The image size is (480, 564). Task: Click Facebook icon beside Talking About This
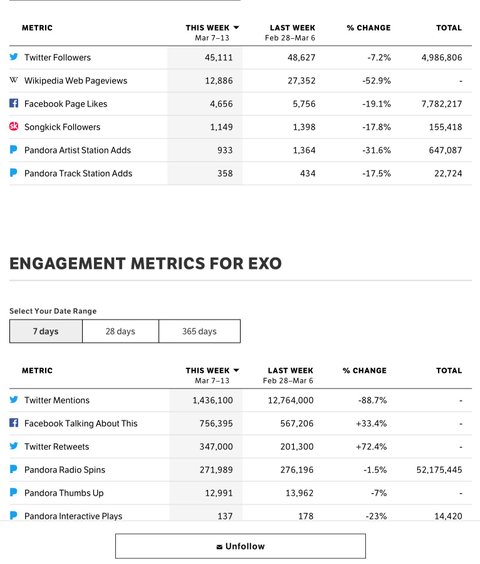click(x=14, y=423)
